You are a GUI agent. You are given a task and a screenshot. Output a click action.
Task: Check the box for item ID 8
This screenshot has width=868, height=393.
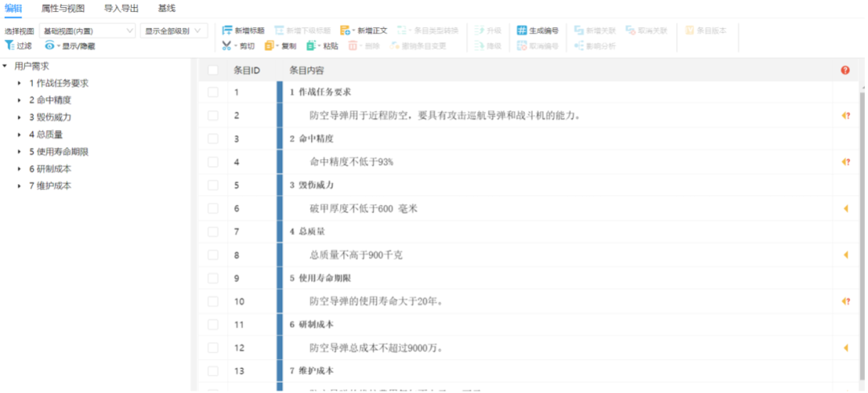click(x=213, y=256)
